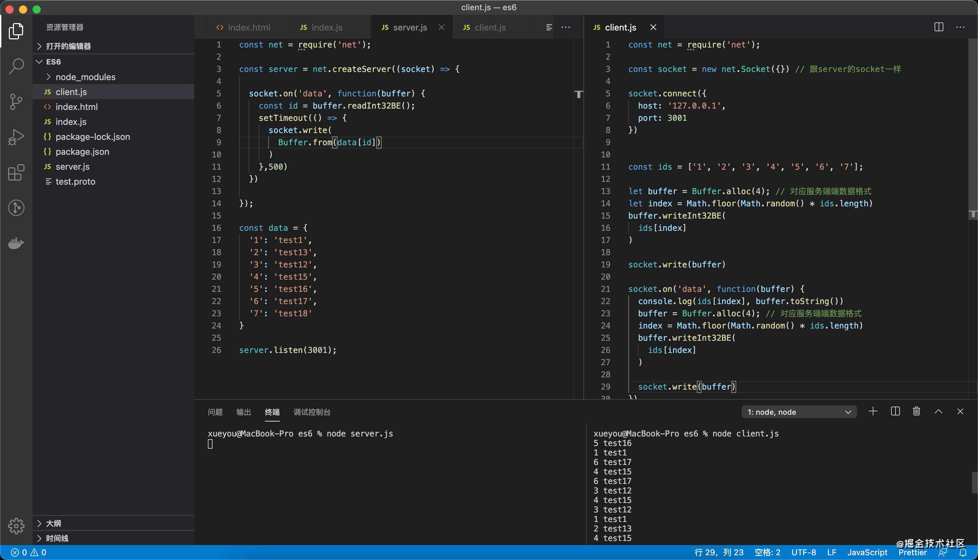Create a new terminal with plus icon
This screenshot has width=978, height=560.
873,411
